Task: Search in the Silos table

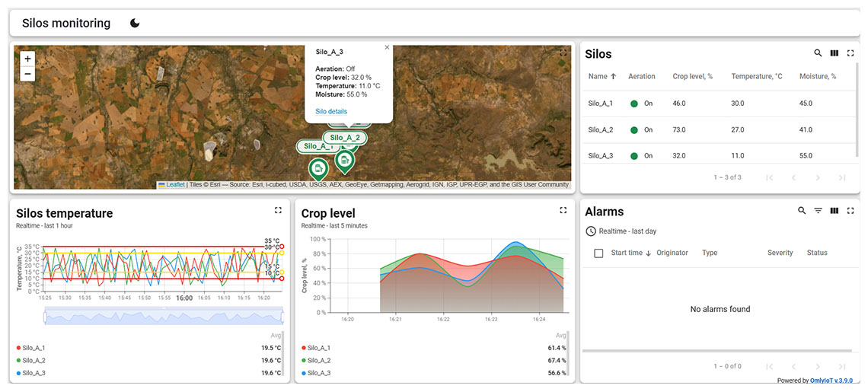Action: (x=818, y=53)
